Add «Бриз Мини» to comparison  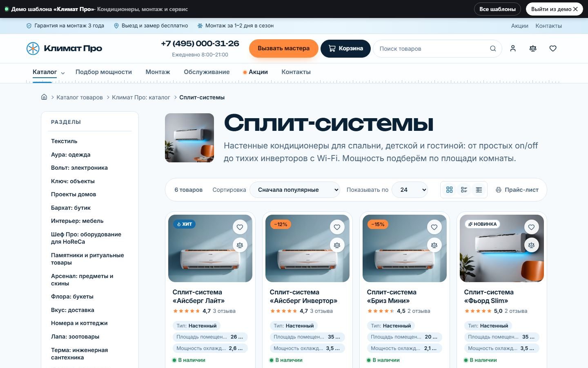pos(434,245)
